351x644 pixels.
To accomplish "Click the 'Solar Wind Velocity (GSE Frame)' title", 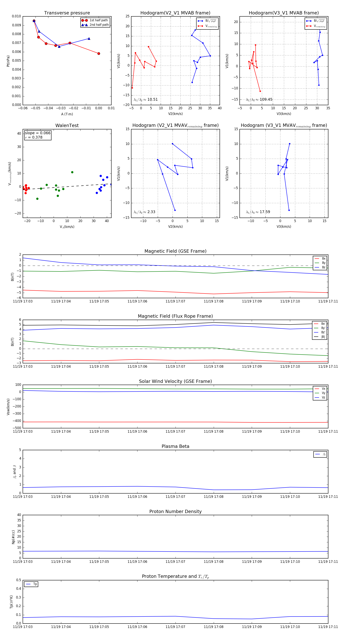I will pos(175,381).
